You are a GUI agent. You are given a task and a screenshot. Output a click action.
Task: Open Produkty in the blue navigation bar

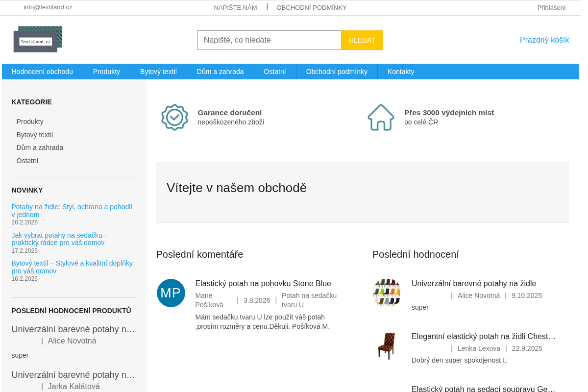(106, 72)
